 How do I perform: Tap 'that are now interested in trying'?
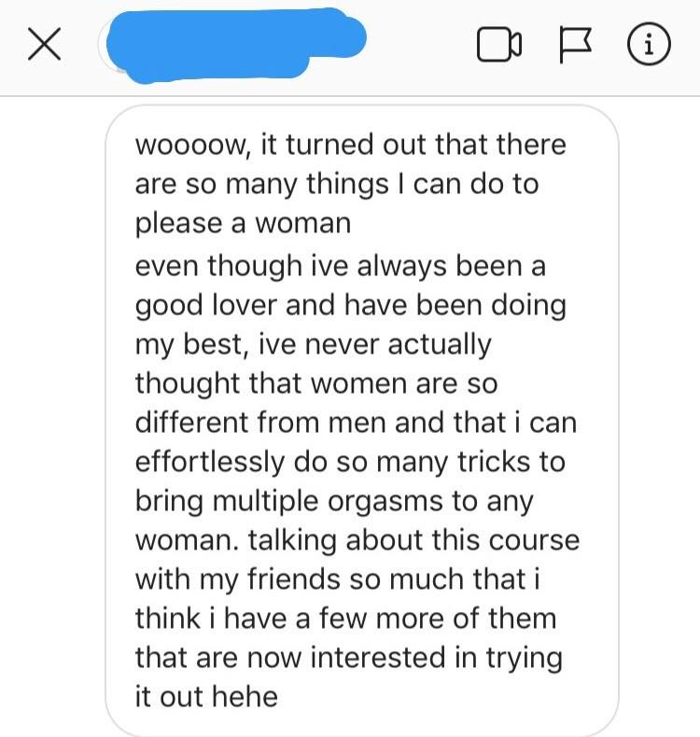[x=349, y=658]
